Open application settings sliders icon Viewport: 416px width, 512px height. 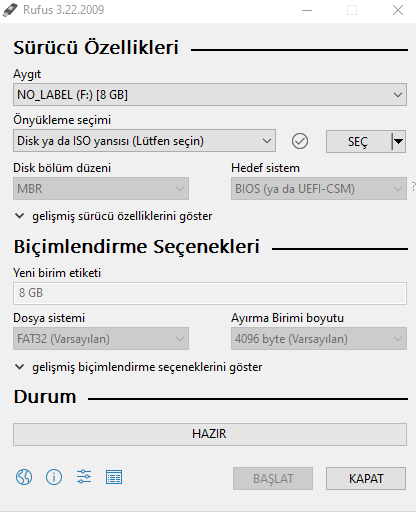tap(84, 477)
